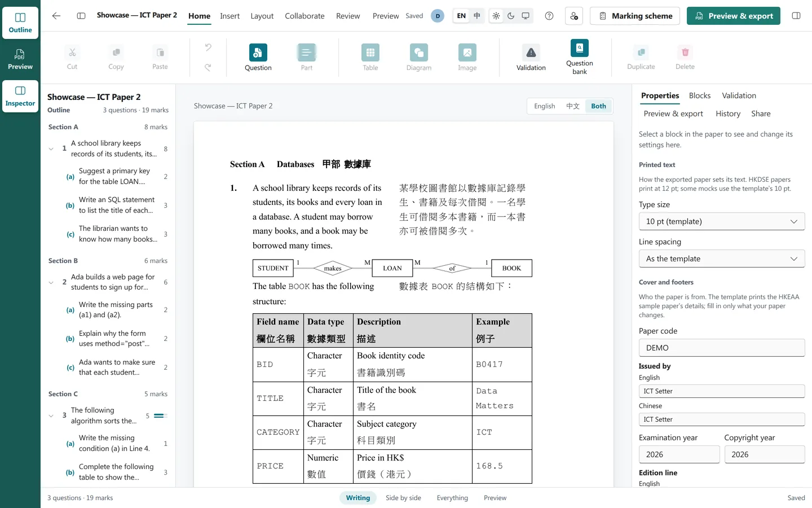
Task: Enable the dark theme moon icon
Action: click(x=511, y=16)
